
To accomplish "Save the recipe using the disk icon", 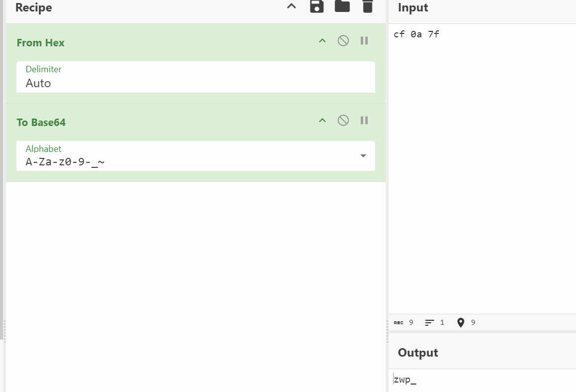I will click(317, 6).
